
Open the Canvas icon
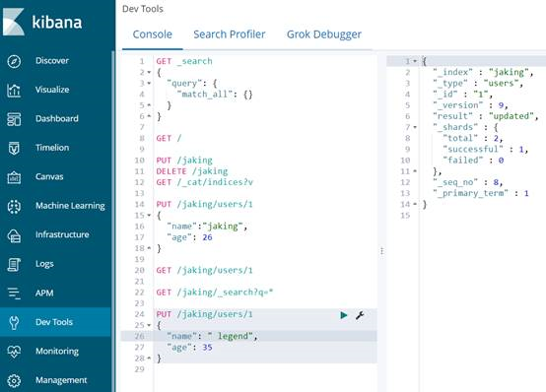[x=14, y=177]
